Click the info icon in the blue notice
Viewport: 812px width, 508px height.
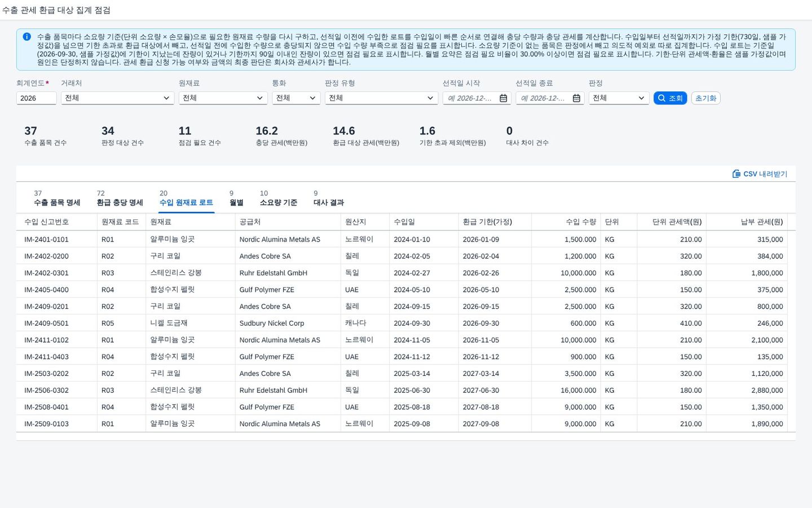[27, 37]
